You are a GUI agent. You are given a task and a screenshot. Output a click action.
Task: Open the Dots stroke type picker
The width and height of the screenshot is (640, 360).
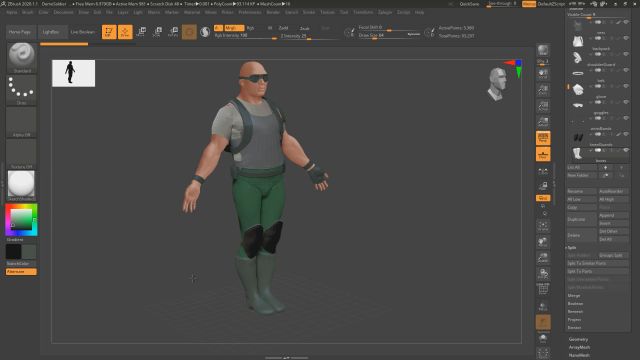click(21, 89)
